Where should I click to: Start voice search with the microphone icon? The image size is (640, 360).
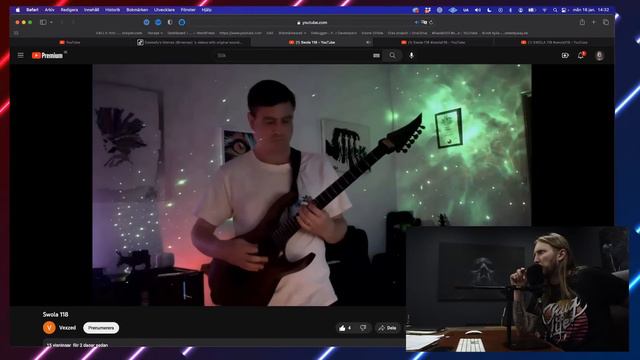411,55
